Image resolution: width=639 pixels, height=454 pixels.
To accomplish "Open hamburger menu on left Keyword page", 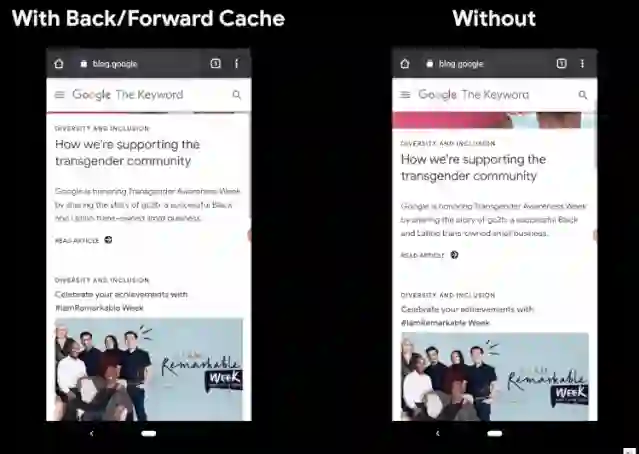I will pos(59,95).
